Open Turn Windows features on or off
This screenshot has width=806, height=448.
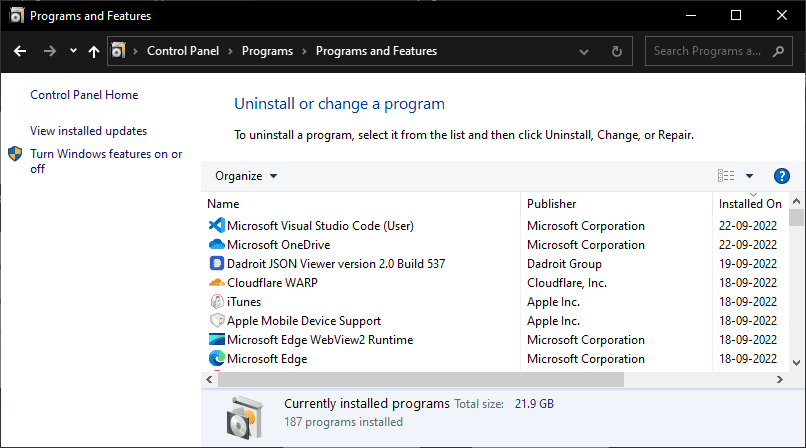106,161
